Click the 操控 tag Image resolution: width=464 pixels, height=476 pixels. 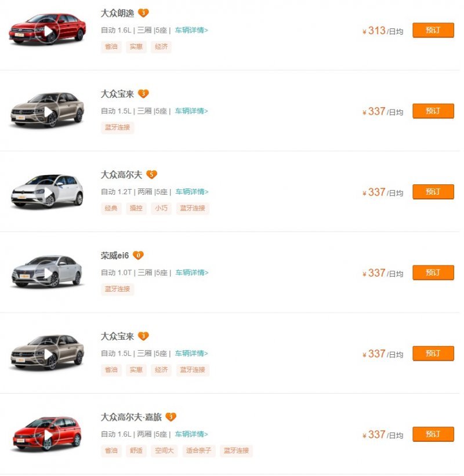point(136,208)
